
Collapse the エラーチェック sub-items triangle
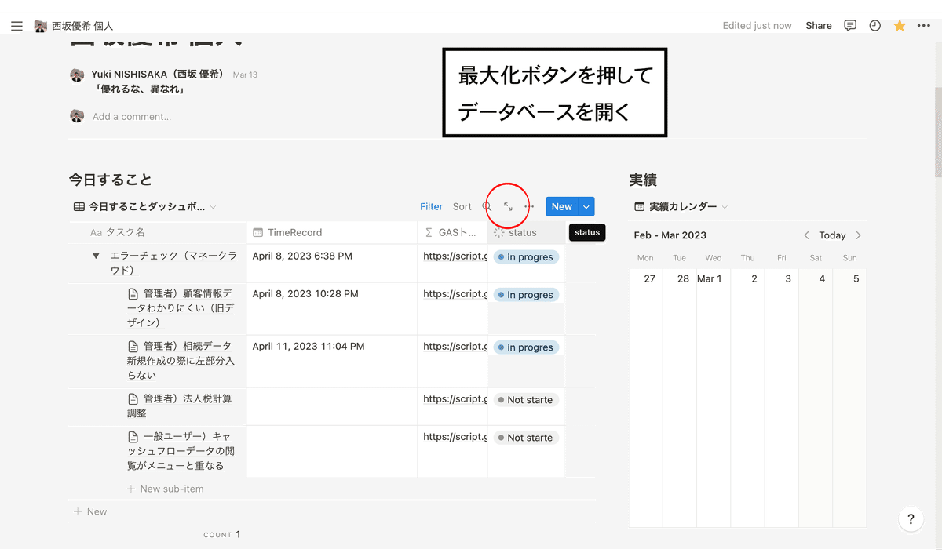tap(96, 256)
